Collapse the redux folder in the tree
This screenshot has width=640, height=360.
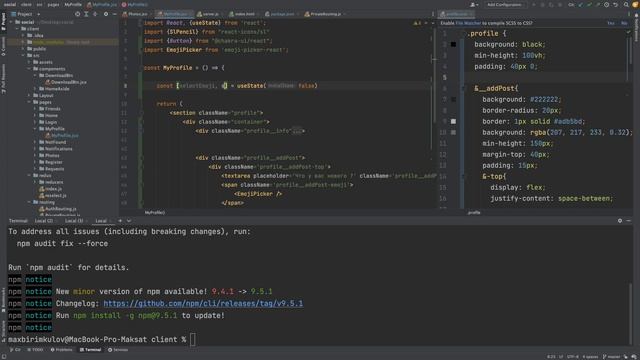29,175
